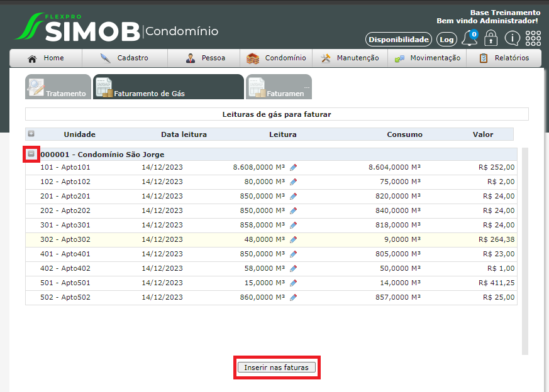Click the notifications bell icon

469,39
